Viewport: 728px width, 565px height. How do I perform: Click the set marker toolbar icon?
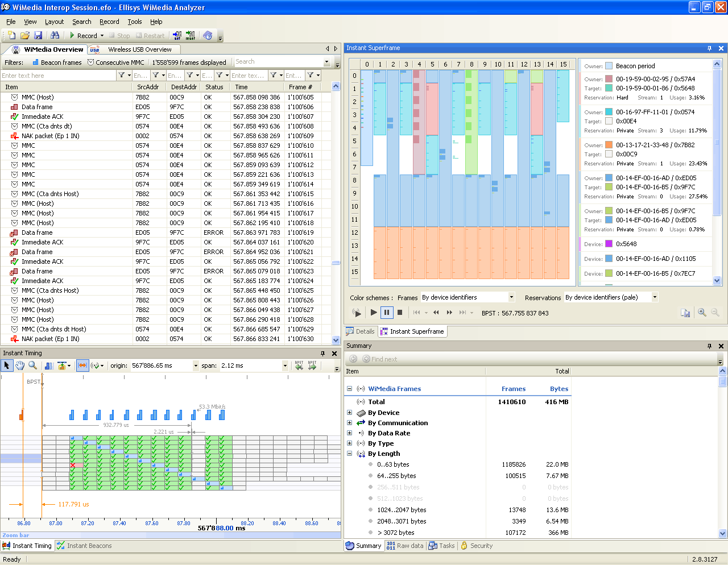click(177, 35)
